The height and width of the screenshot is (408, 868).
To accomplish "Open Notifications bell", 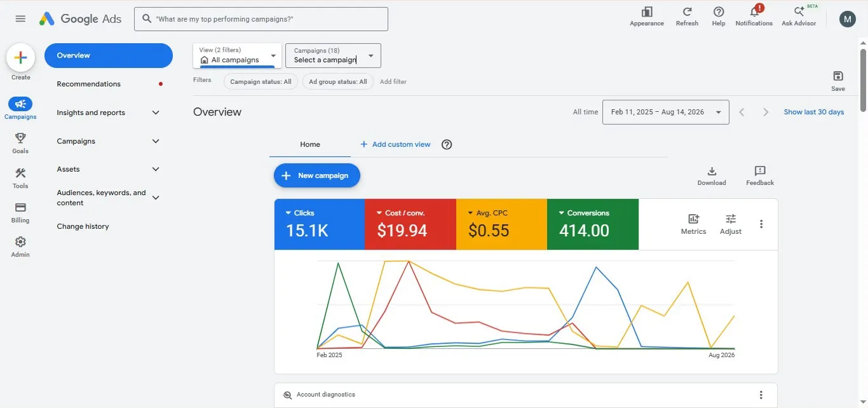I will (x=754, y=17).
